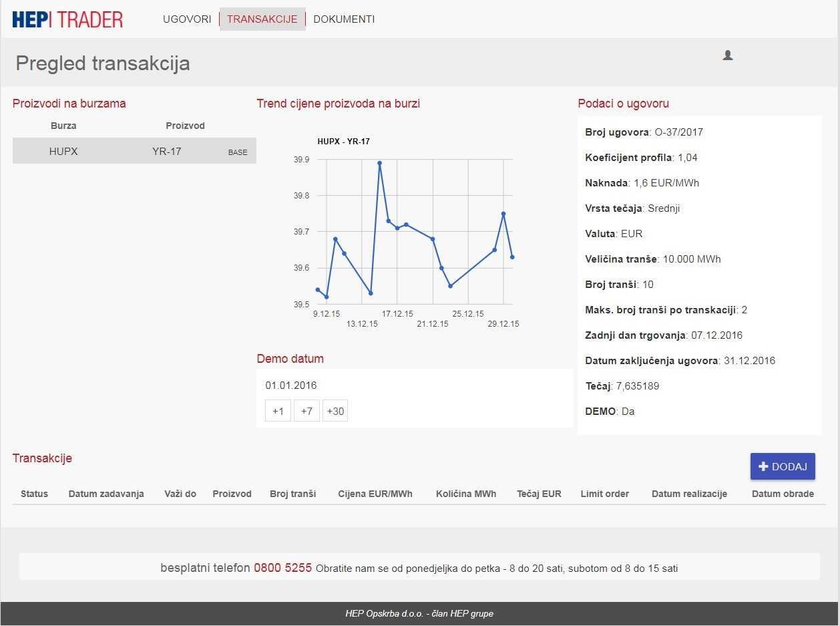The height and width of the screenshot is (626, 840).
Task: Click the peak data point at 39.9
Action: (x=379, y=163)
